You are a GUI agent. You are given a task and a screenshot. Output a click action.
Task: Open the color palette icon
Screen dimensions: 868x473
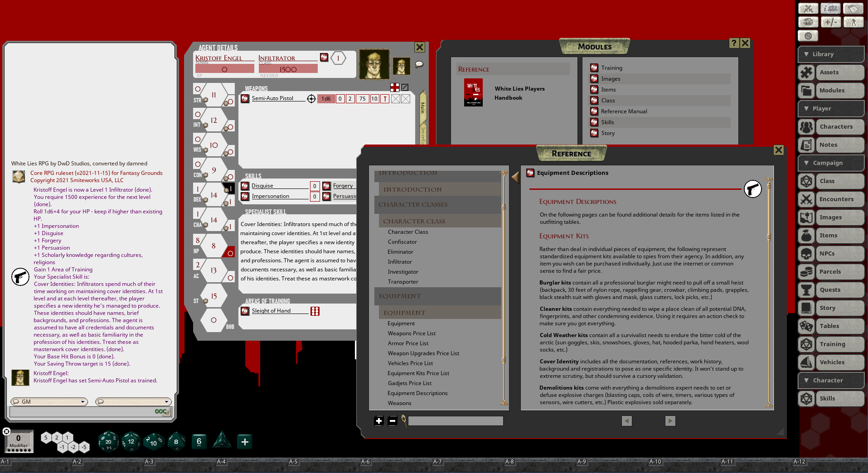tap(808, 22)
